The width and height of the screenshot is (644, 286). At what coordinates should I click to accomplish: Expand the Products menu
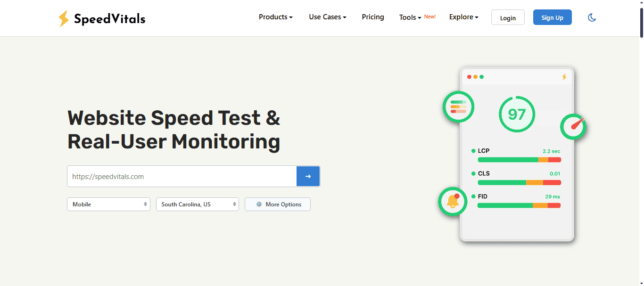[275, 17]
